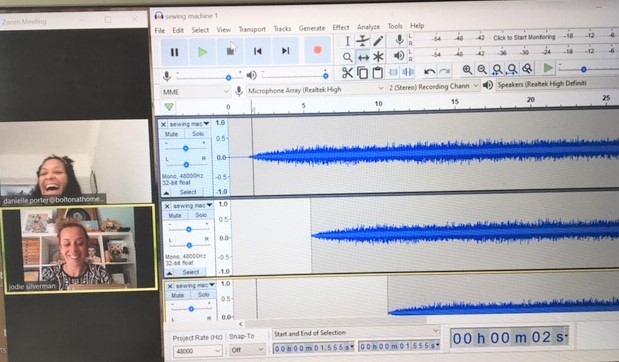Zoom in on the timeline
Screen dimensions: 619x362
click(467, 70)
